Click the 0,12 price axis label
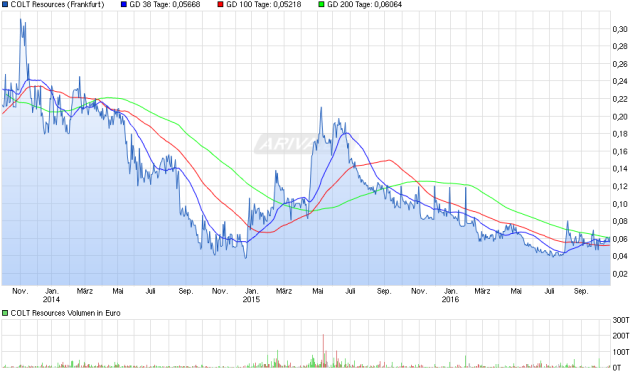The height and width of the screenshot is (374, 640). click(620, 186)
